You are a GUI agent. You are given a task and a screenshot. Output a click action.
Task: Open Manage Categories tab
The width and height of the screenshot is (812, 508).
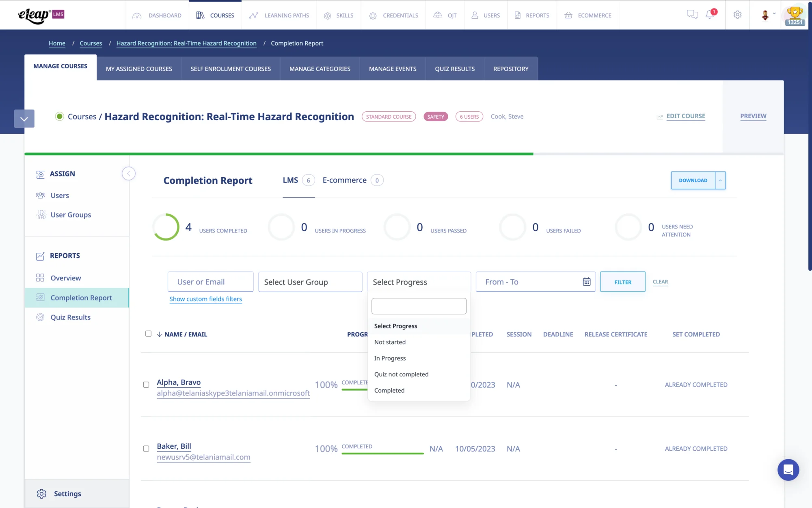[x=320, y=69]
